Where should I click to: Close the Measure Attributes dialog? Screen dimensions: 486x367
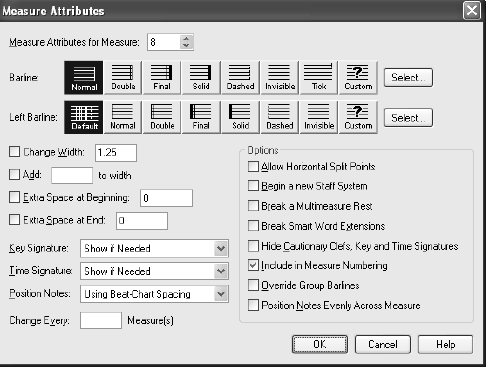click(472, 10)
